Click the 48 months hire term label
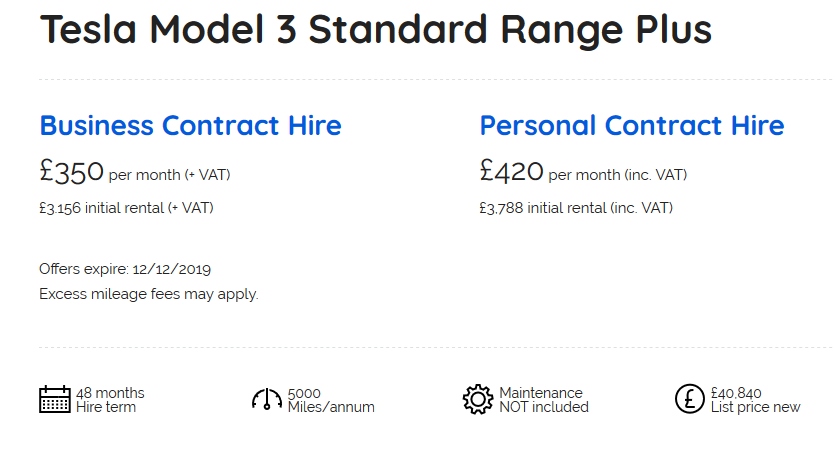 point(110,400)
